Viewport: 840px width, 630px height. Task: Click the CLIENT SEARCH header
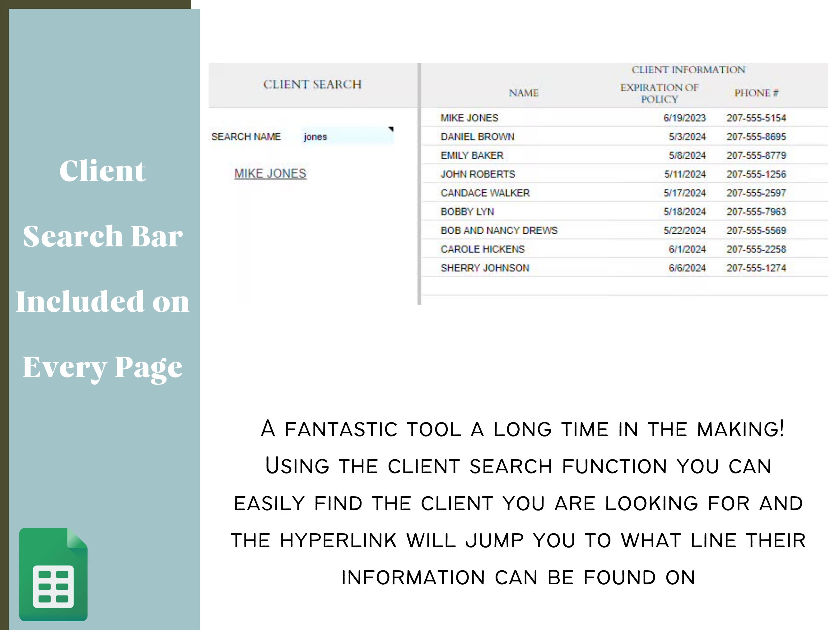[311, 84]
